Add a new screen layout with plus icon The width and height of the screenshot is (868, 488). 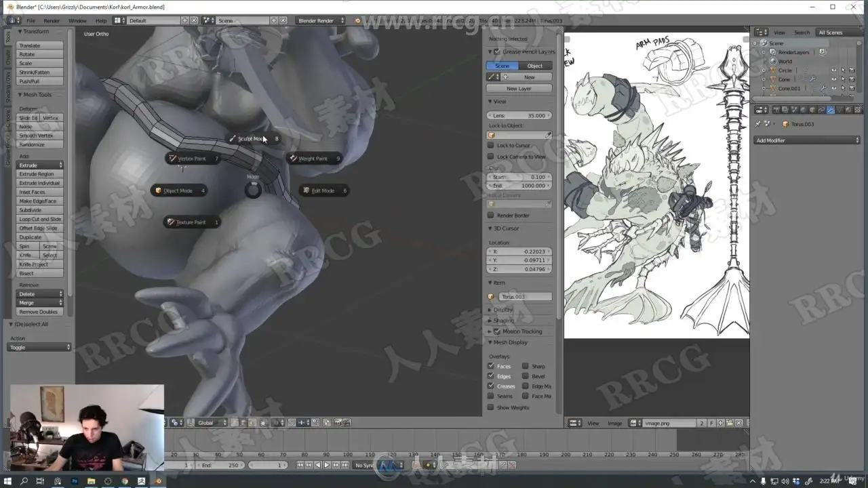[x=185, y=21]
